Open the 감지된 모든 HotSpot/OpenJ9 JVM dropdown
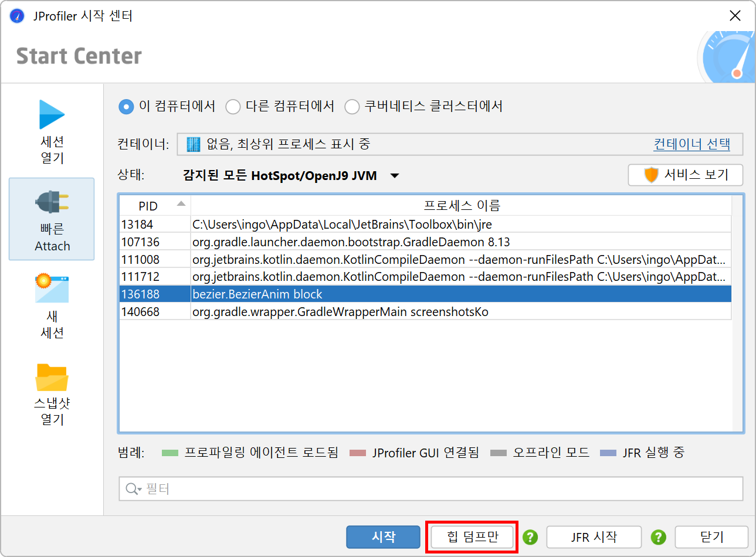756x557 pixels. click(290, 176)
